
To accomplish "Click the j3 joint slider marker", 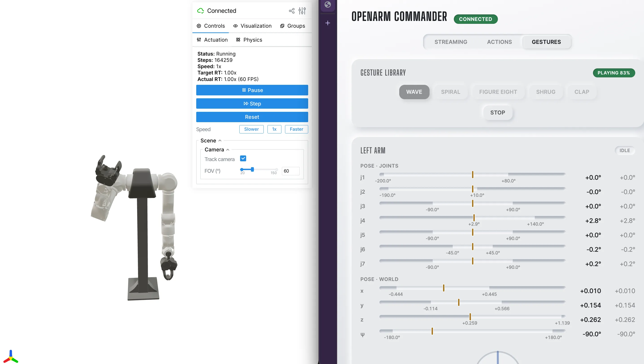I will [x=472, y=203].
